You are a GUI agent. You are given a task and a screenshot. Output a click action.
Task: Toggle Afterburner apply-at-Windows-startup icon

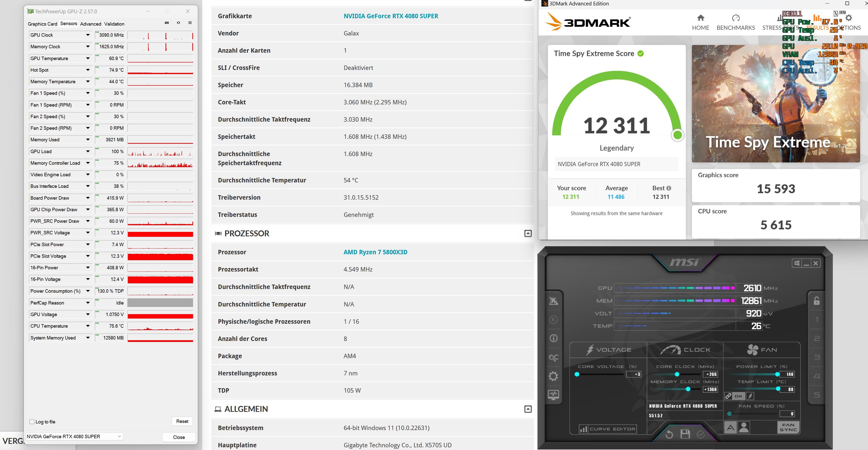tap(797, 263)
